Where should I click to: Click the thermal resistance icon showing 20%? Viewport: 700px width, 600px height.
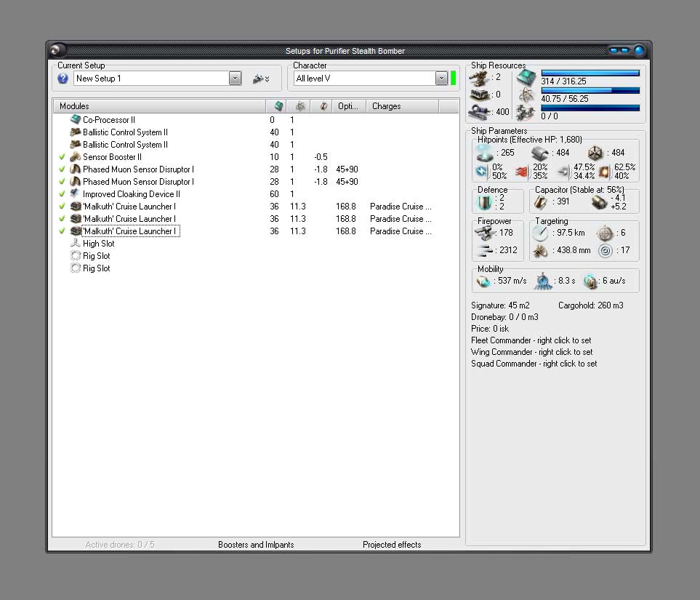click(521, 172)
